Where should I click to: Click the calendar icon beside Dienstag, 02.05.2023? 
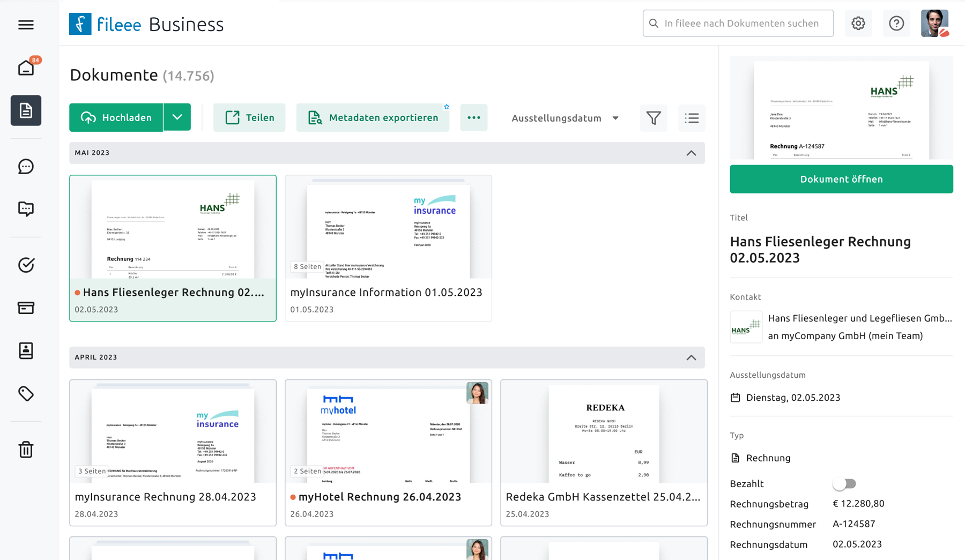(736, 398)
